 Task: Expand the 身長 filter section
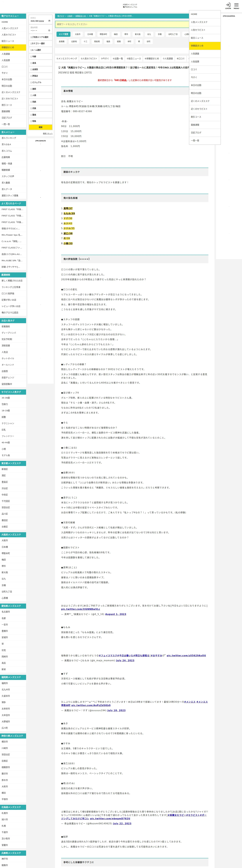coord(40,63)
